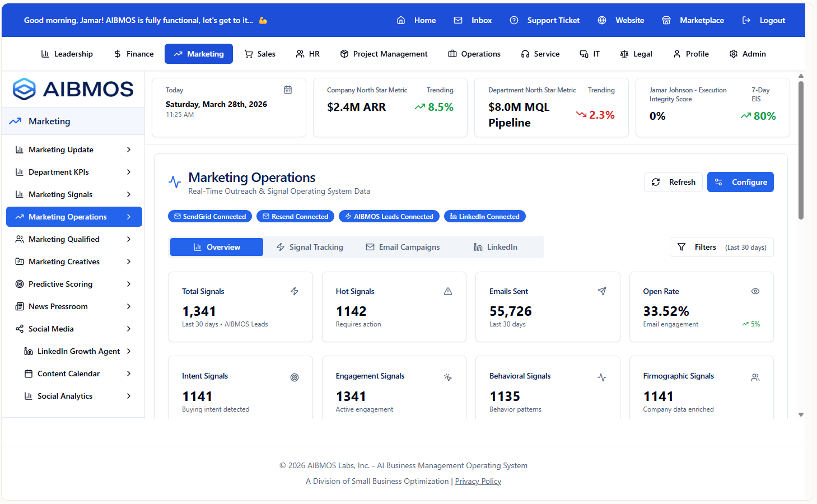817x504 pixels.
Task: Click the LinkedIn Growth Agent icon
Action: pos(29,351)
